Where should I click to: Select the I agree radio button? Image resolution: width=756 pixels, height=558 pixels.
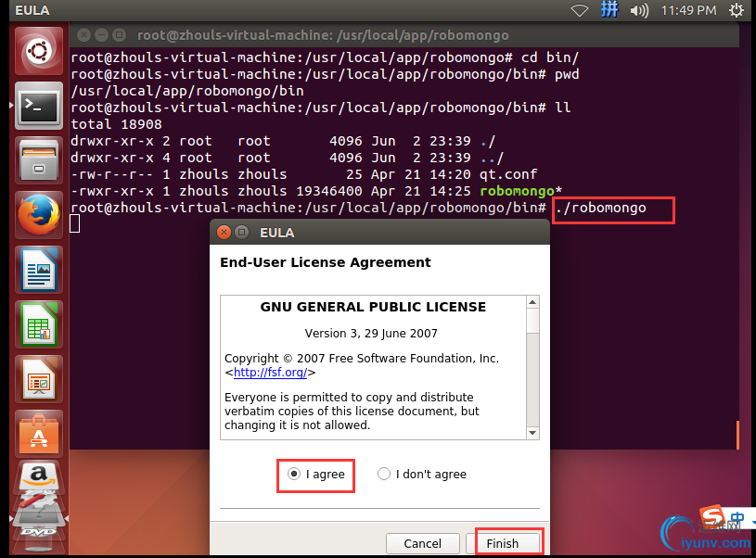(x=294, y=475)
